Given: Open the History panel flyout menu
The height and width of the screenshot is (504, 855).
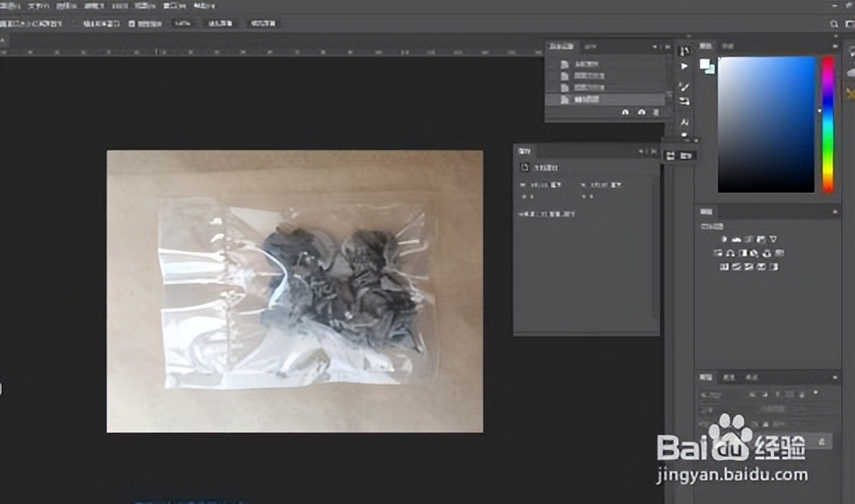Looking at the screenshot, I should pyautogui.click(x=668, y=46).
